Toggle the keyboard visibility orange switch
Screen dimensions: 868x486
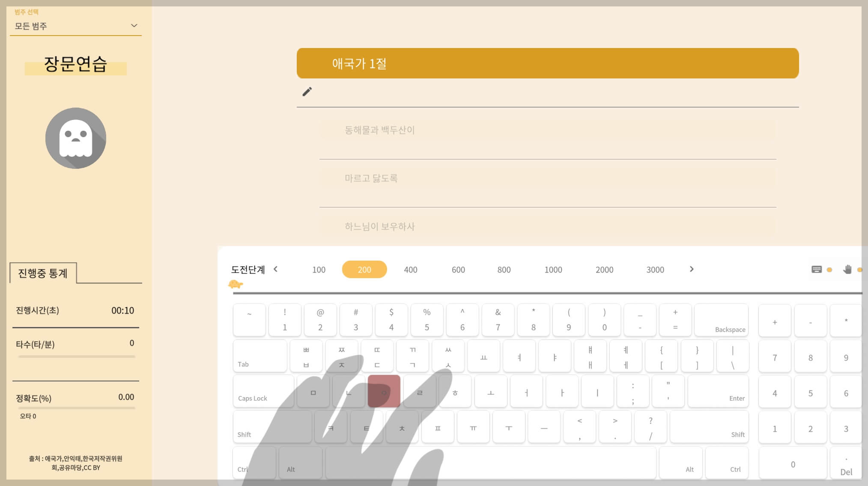[829, 270]
